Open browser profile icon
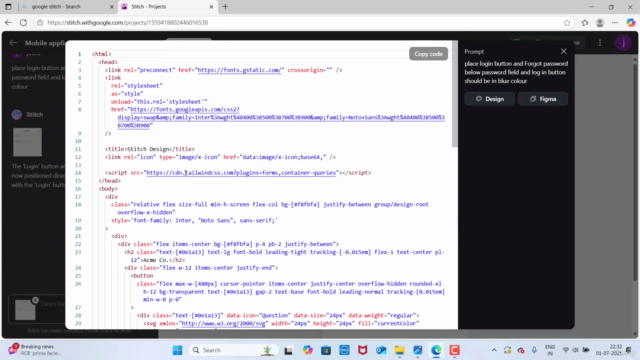Image resolution: width=640 pixels, height=360 pixels. pos(600,22)
